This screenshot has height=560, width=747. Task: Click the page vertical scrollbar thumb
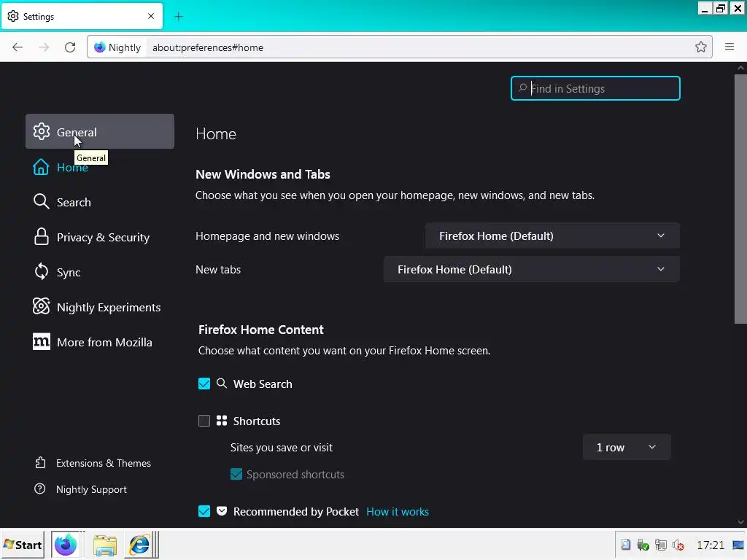pyautogui.click(x=740, y=199)
